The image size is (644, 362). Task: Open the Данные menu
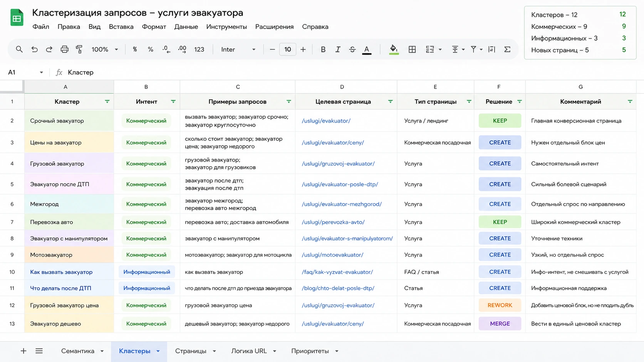(186, 27)
